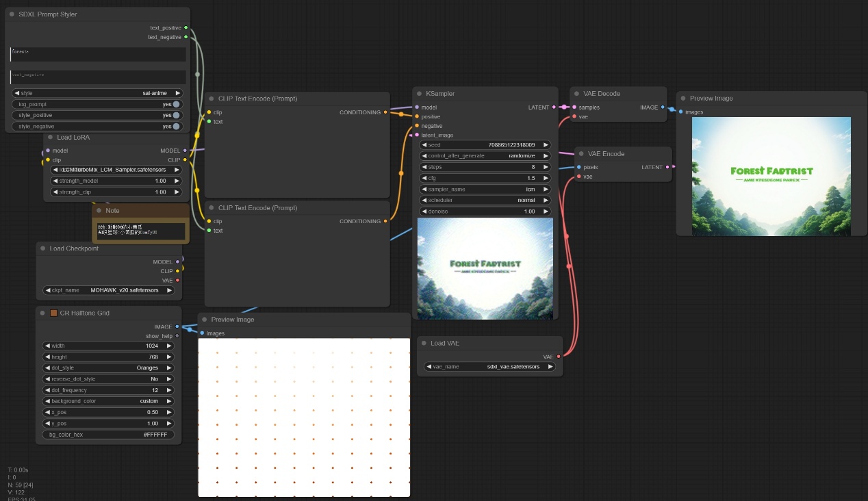
Task: Toggle the style_positive switch
Action: [x=176, y=116]
